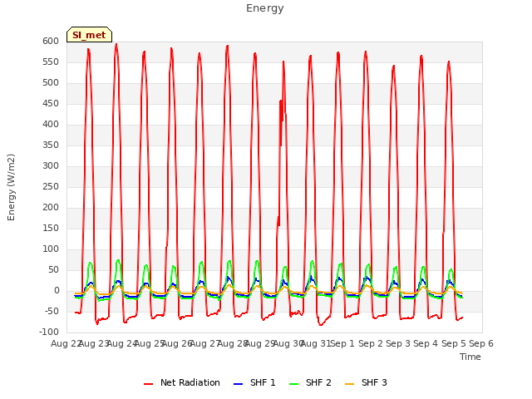
Task: Select the 250 y-axis tick label
Action: coord(51,186)
